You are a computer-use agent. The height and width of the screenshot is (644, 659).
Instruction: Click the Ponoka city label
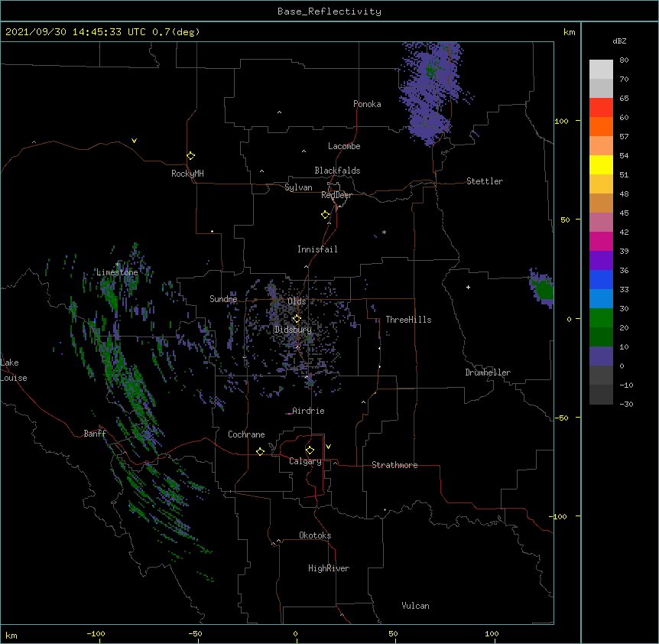(x=367, y=104)
